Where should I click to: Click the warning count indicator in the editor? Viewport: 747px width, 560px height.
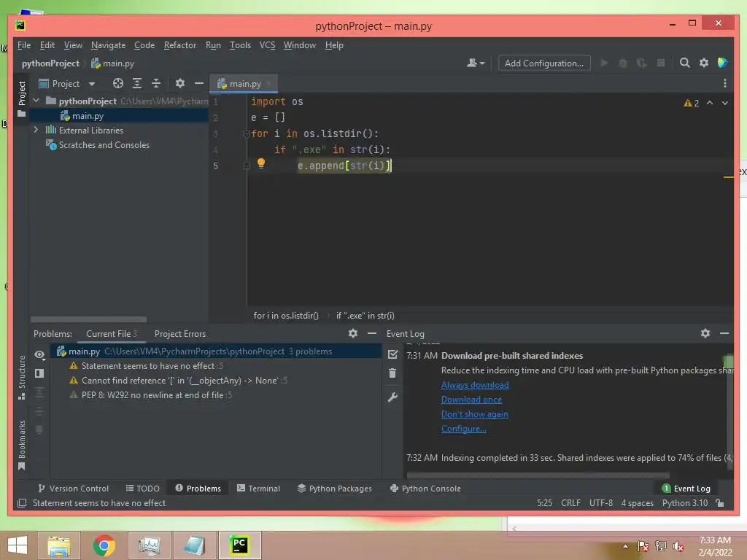pos(692,103)
